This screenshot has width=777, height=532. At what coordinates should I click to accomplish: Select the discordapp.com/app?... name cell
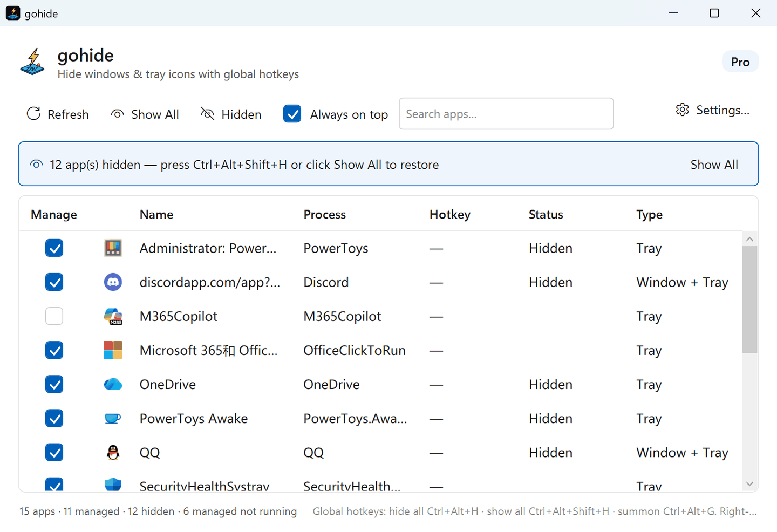pos(210,282)
